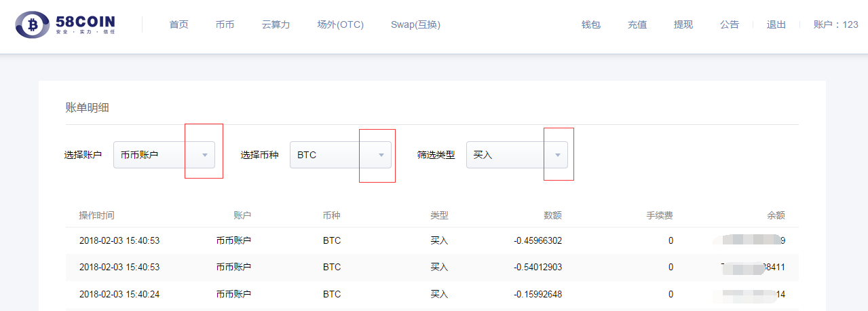
Task: Click the 操作时间 column header
Action: coord(96,215)
